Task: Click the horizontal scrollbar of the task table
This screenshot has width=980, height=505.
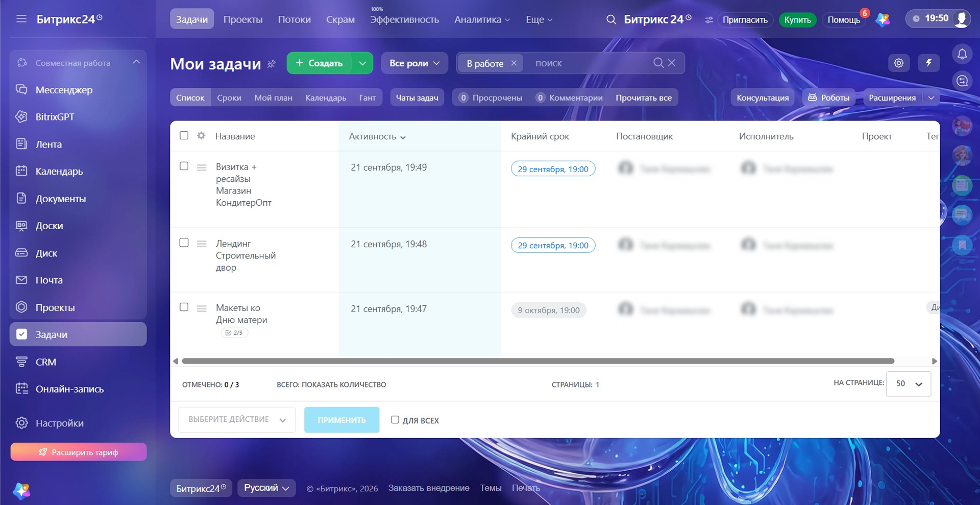Action: point(538,361)
